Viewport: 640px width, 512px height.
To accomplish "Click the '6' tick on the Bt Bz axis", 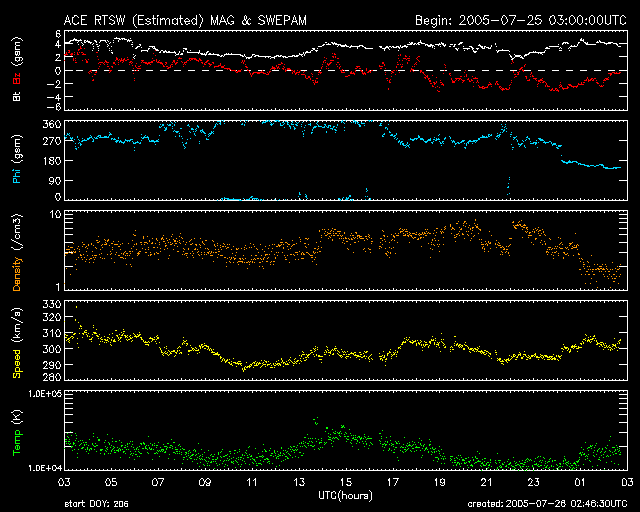I will coord(58,33).
